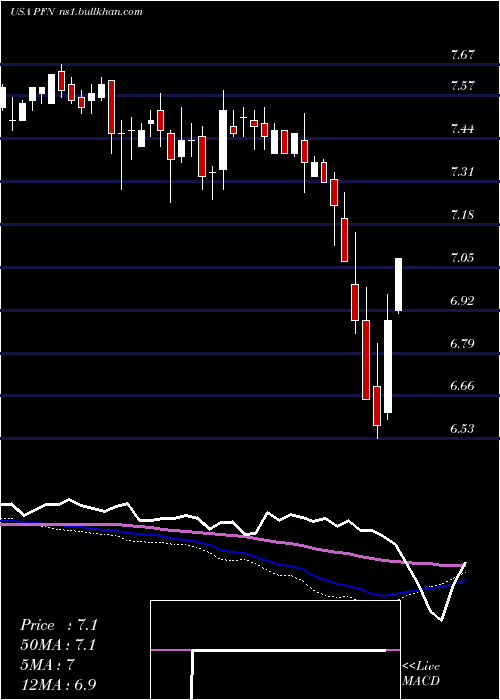Click the 6.79 price axis label

point(462,344)
